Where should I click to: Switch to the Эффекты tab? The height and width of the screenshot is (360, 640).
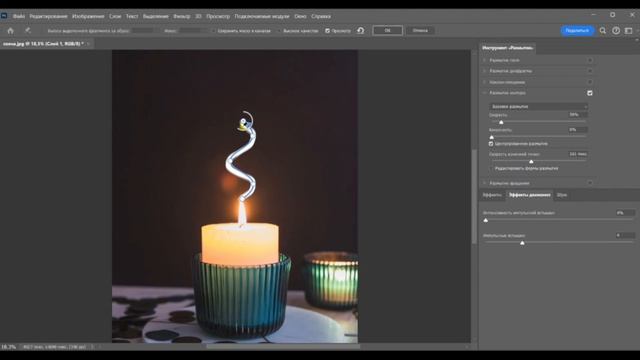click(492, 195)
